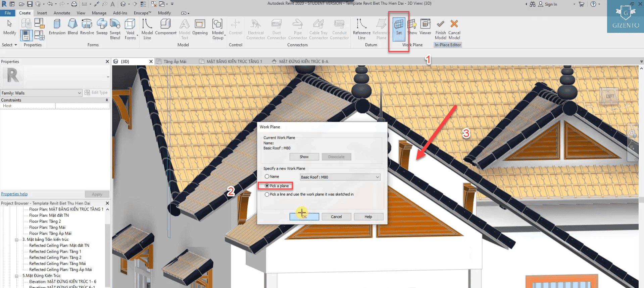This screenshot has width=644, height=288.
Task: Open the Enscape ribbon tab
Action: 142,13
